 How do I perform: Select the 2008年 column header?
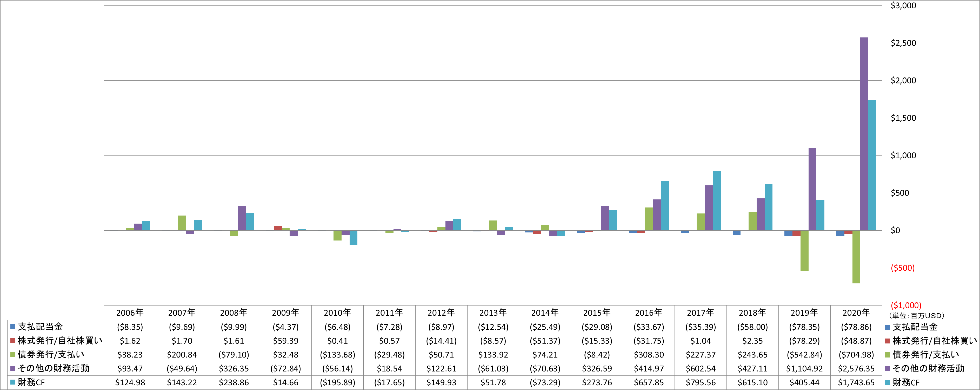[x=234, y=313]
